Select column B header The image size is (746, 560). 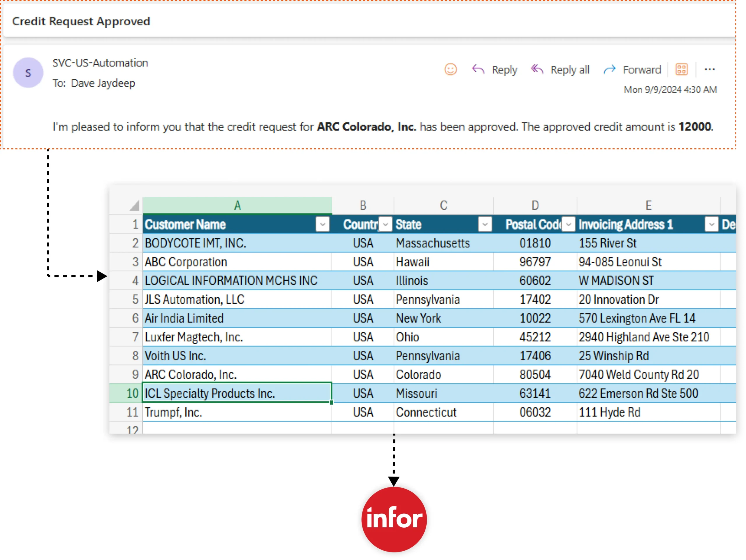[363, 206]
